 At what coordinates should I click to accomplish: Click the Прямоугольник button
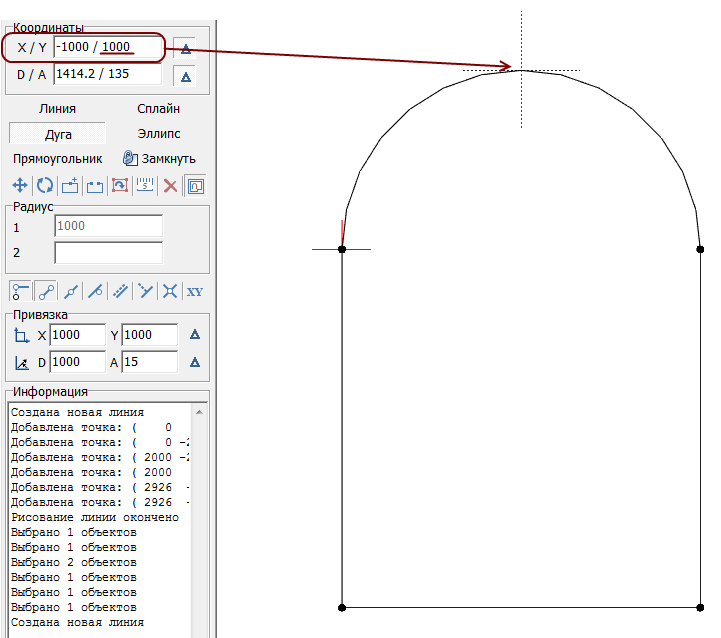(x=58, y=158)
